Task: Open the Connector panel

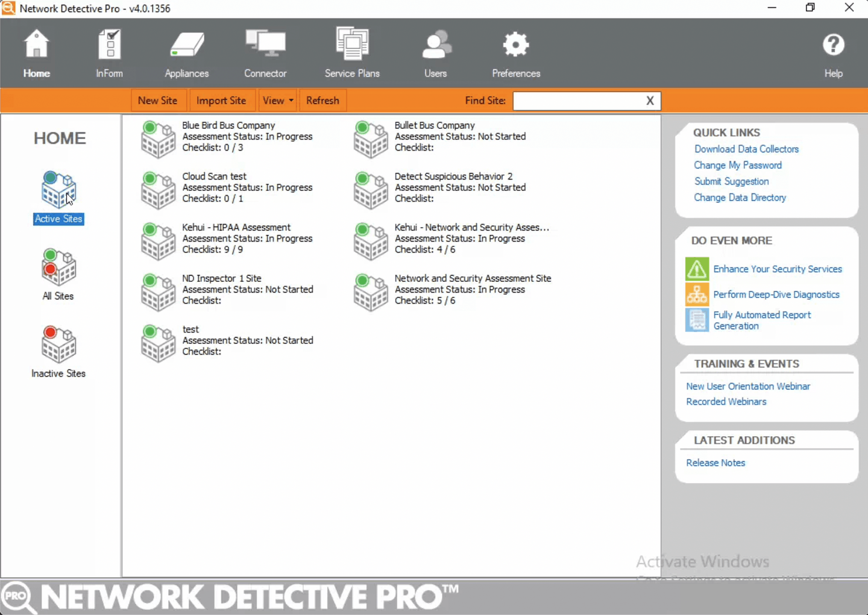Action: (x=265, y=53)
